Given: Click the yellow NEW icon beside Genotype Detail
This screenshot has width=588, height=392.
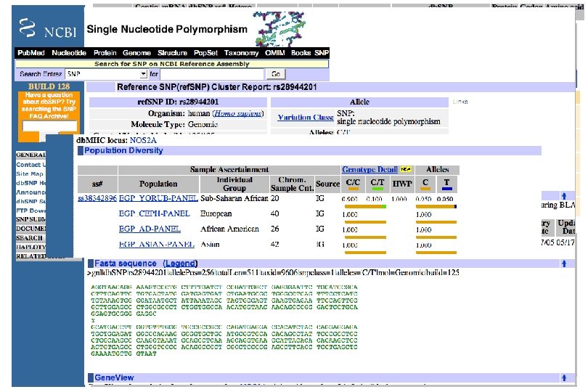Looking at the screenshot, I should [405, 170].
